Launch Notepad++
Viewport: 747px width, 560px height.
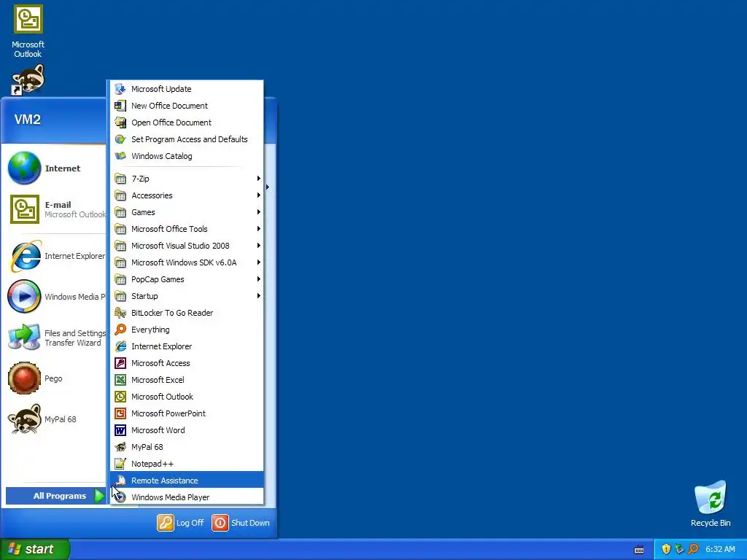(x=186, y=463)
